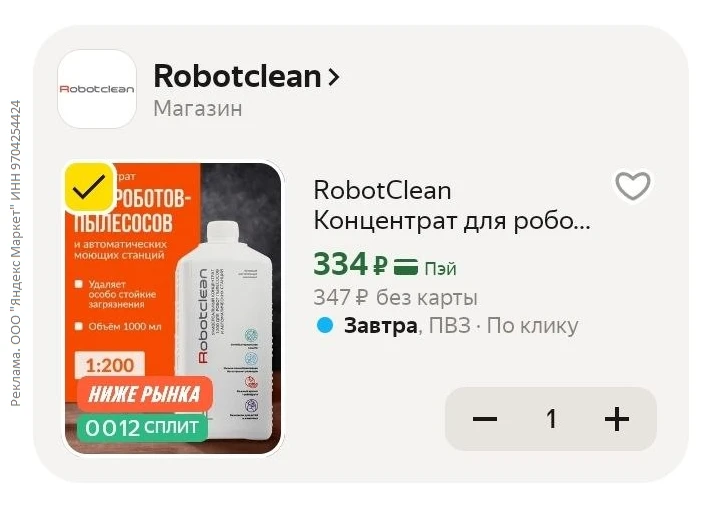Screen dimensions: 715x508
Task: Decrease quantity with minus button
Action: point(485,419)
